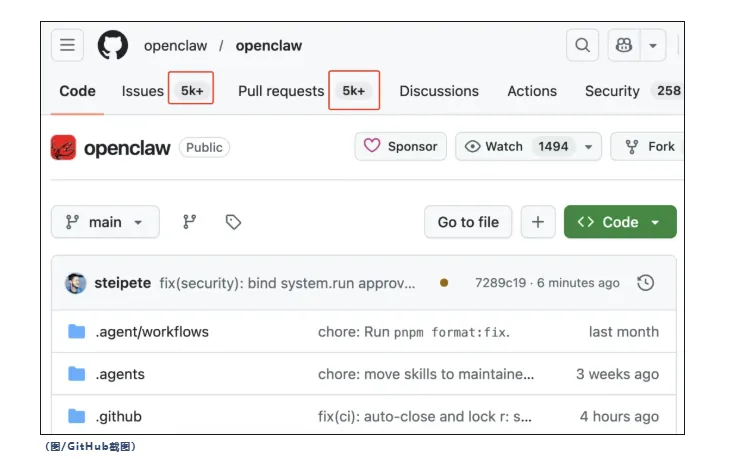Click the GitHub Octocat logo
The image size is (737, 462).
[x=113, y=45]
